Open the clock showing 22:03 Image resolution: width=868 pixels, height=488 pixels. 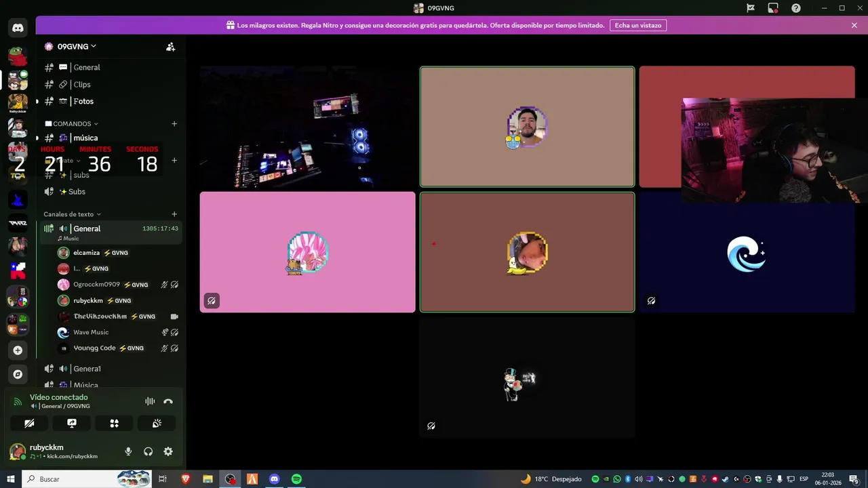pos(828,479)
